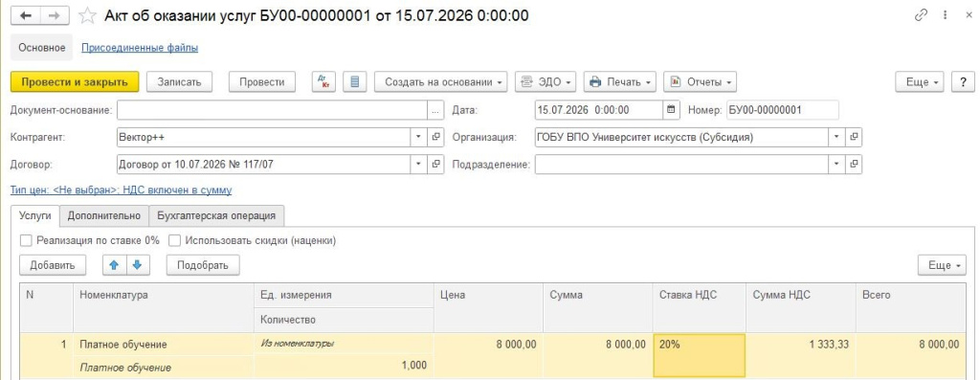Open Контрагент Вектор++ record icon
This screenshot has height=380, width=980.
[x=436, y=138]
